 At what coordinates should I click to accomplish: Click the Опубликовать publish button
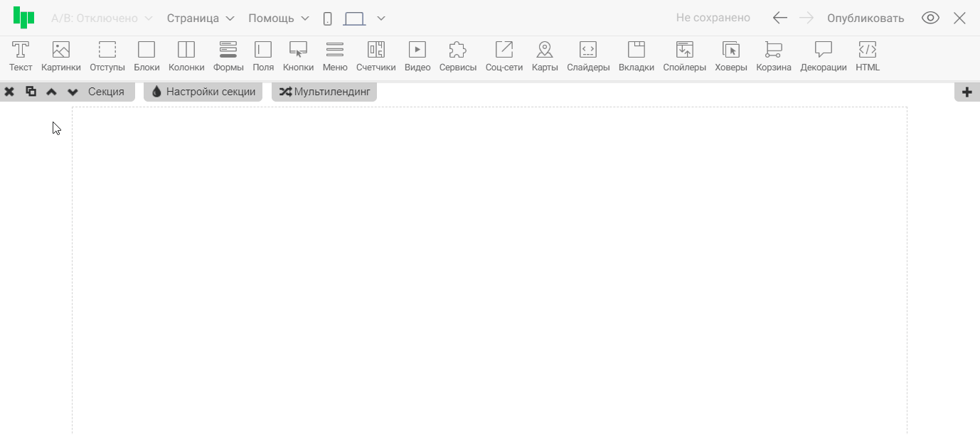(866, 18)
